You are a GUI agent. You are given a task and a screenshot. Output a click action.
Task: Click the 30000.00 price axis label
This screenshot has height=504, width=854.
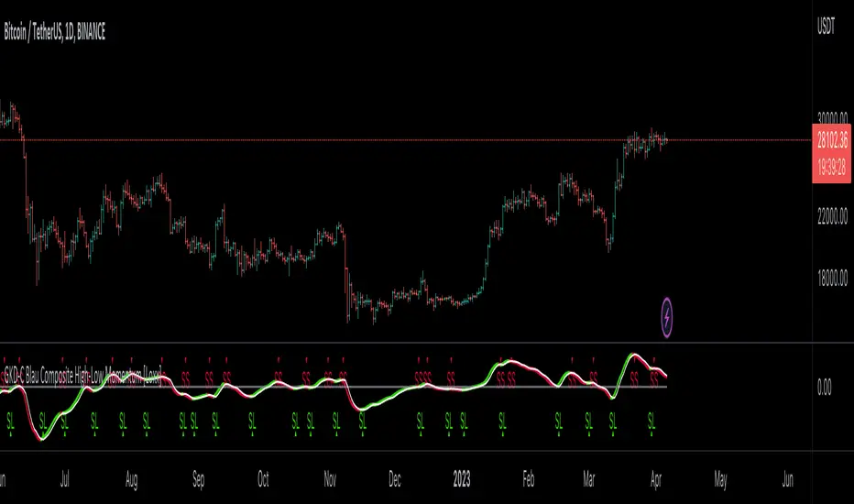pyautogui.click(x=832, y=117)
